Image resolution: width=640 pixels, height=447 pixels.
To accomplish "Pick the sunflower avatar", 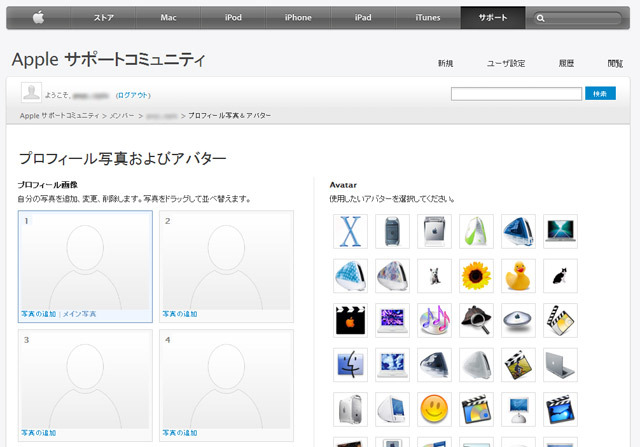I will click(476, 276).
